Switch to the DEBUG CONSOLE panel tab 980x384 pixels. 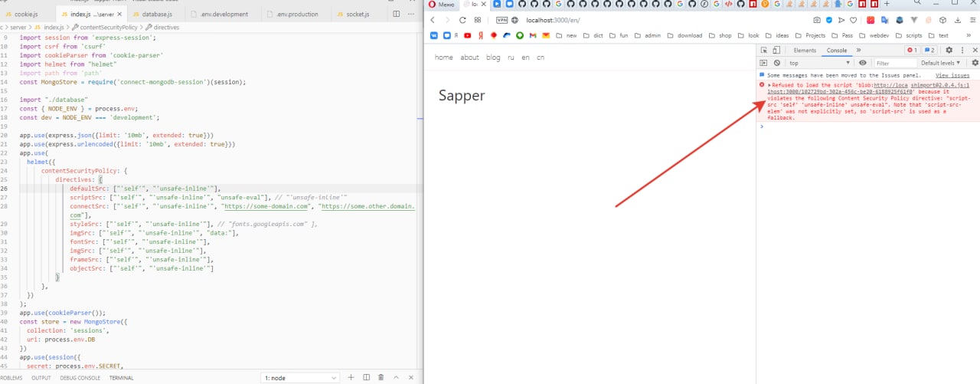pyautogui.click(x=80, y=378)
